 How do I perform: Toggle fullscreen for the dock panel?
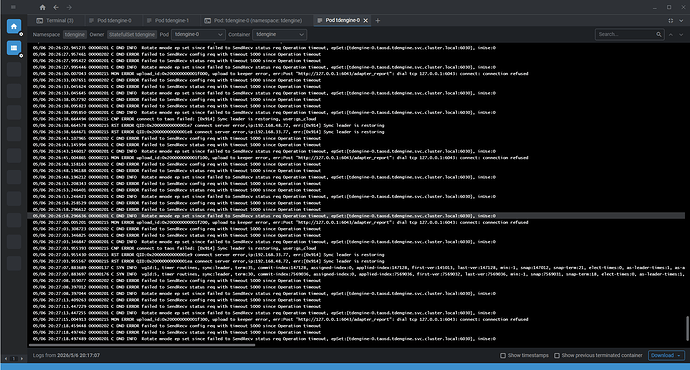[671, 20]
